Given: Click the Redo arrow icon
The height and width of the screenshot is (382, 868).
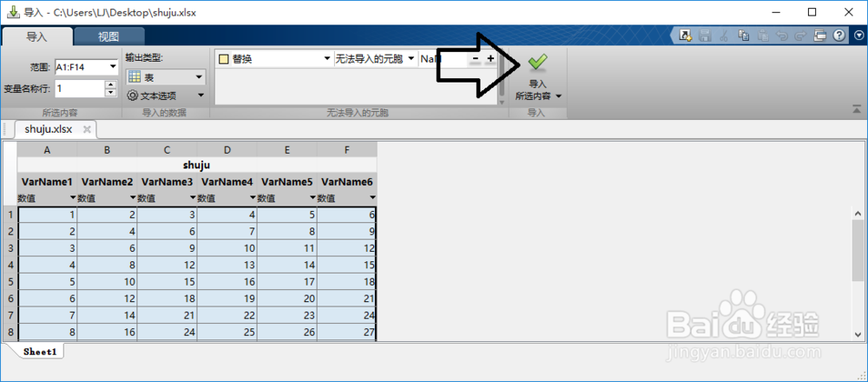Looking at the screenshot, I should tap(800, 36).
